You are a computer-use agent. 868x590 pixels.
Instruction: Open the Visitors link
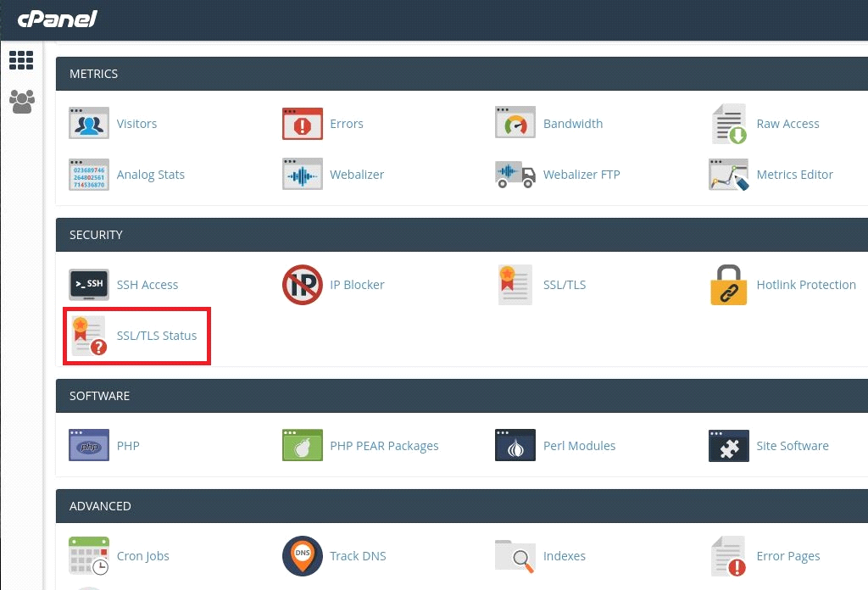click(x=136, y=124)
